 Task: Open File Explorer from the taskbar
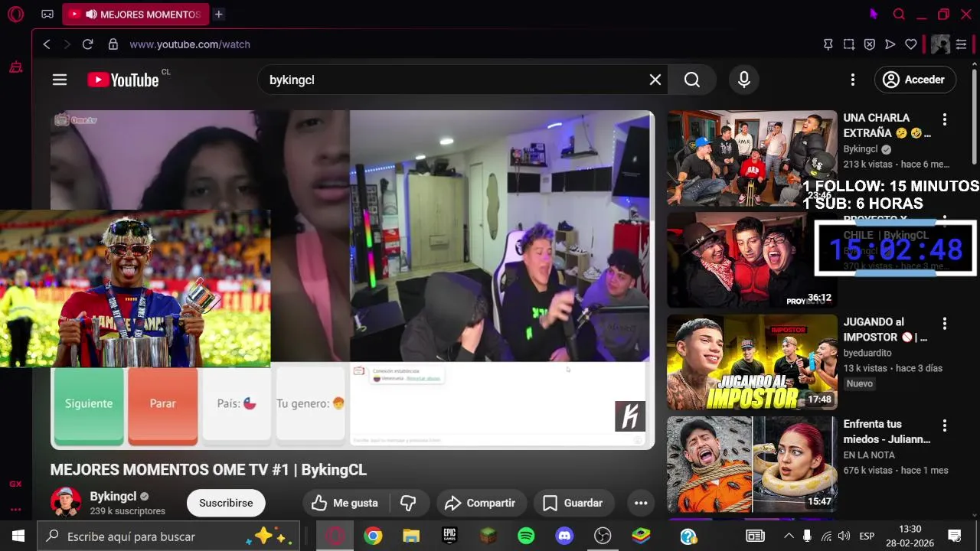tap(411, 536)
